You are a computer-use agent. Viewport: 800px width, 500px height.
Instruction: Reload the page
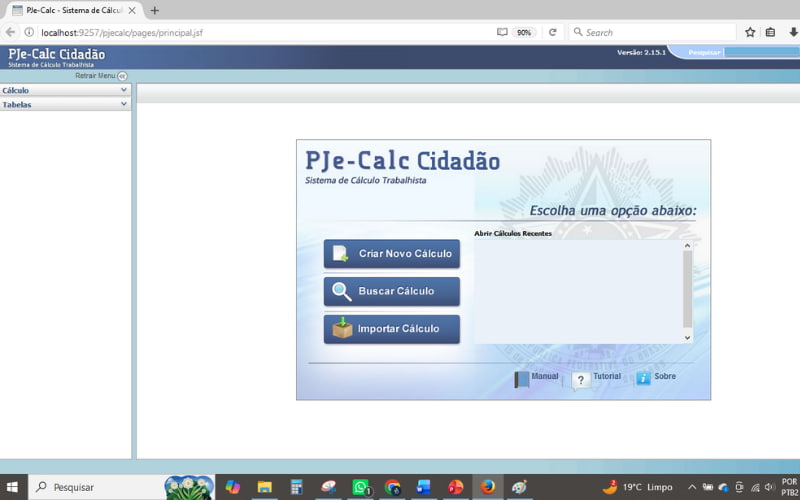click(x=553, y=32)
